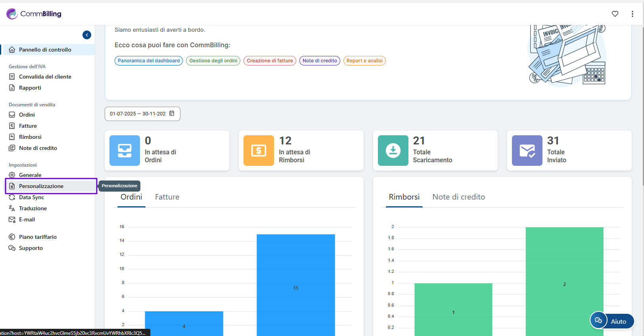Click the Creazione di fatture tag
This screenshot has height=336, width=644.
click(x=270, y=61)
